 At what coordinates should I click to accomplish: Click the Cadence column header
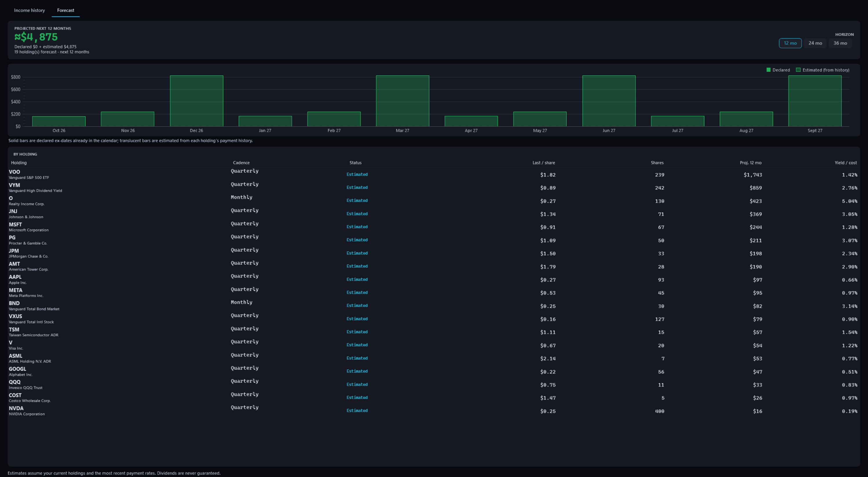[241, 163]
